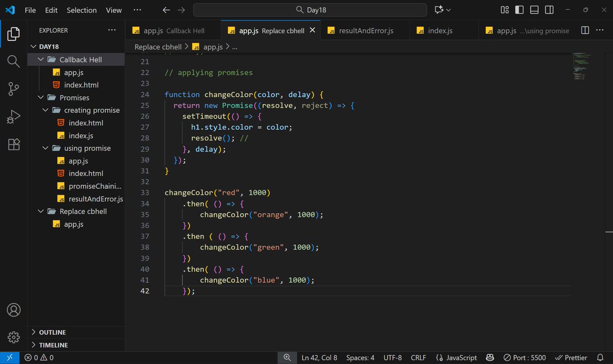Open Copilot chat icon in title bar
The image size is (613, 364).
[439, 10]
